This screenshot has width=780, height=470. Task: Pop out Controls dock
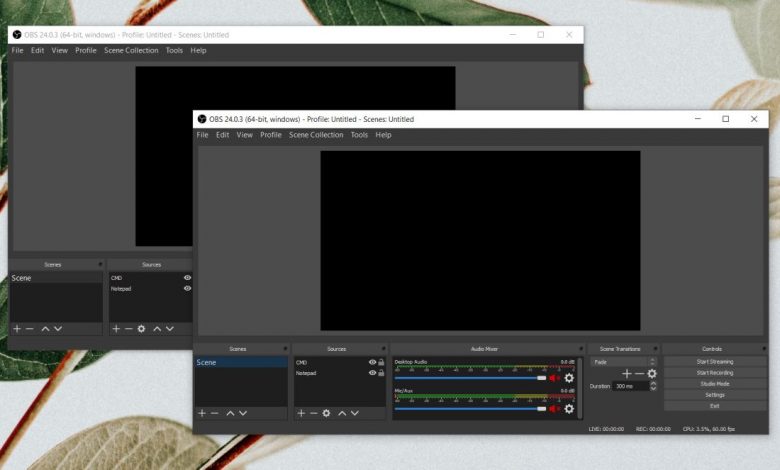pyautogui.click(x=764, y=349)
